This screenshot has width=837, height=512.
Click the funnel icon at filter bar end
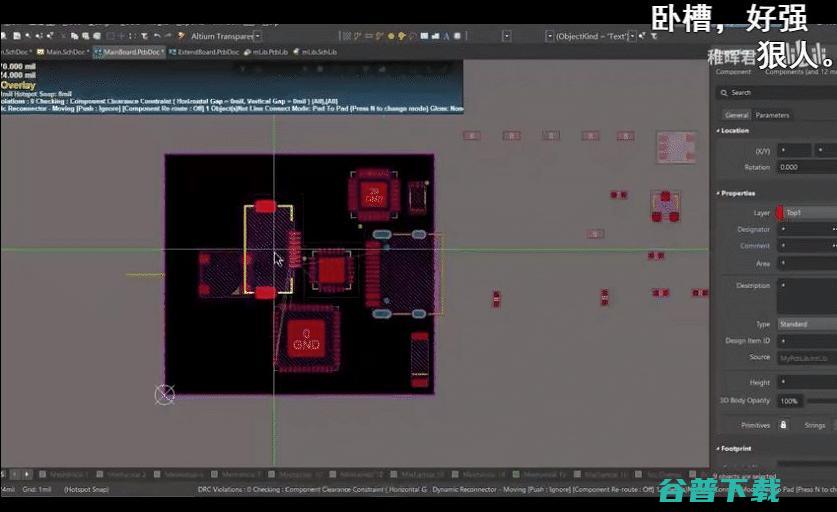[x=654, y=36]
